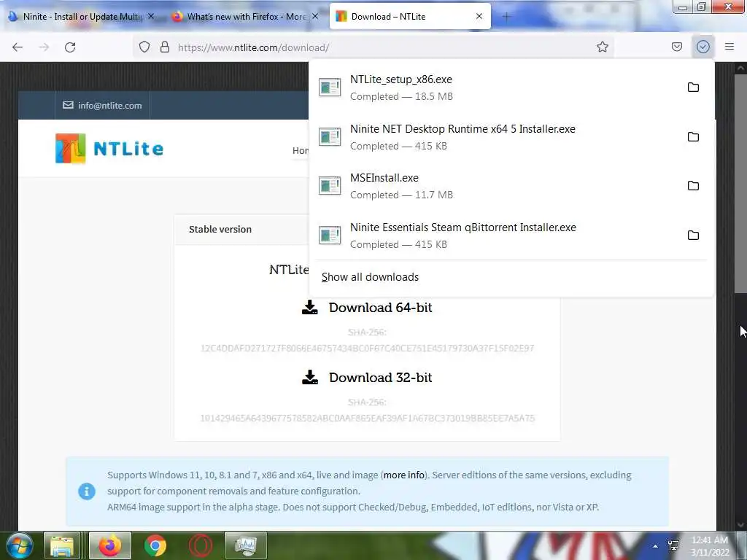Click the 64-bit SHA-256 hash text
Viewport: 747px width, 560px height.
pyautogui.click(x=367, y=348)
